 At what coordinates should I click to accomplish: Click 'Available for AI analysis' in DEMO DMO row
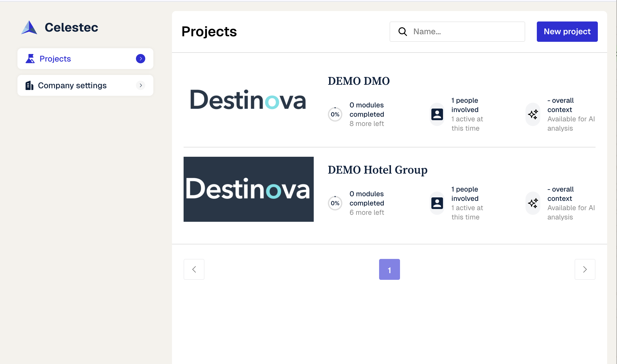tap(571, 124)
